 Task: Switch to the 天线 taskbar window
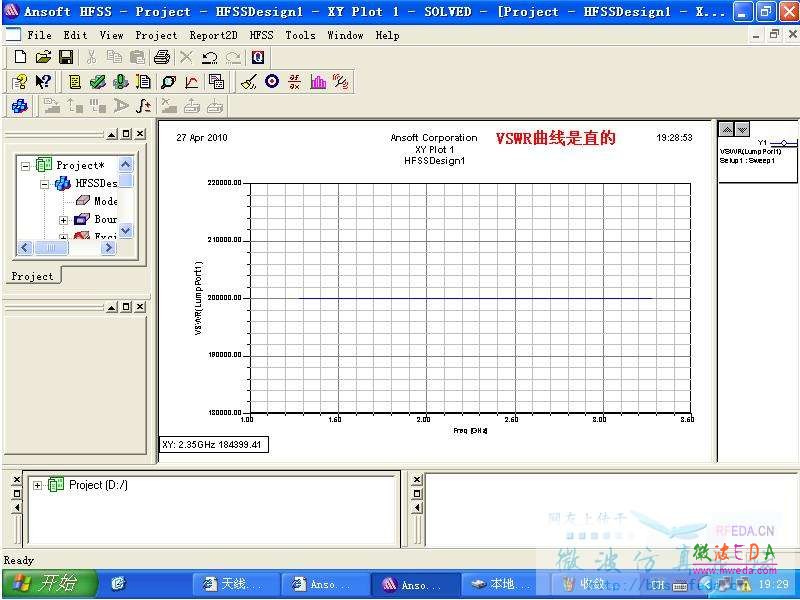[x=236, y=584]
